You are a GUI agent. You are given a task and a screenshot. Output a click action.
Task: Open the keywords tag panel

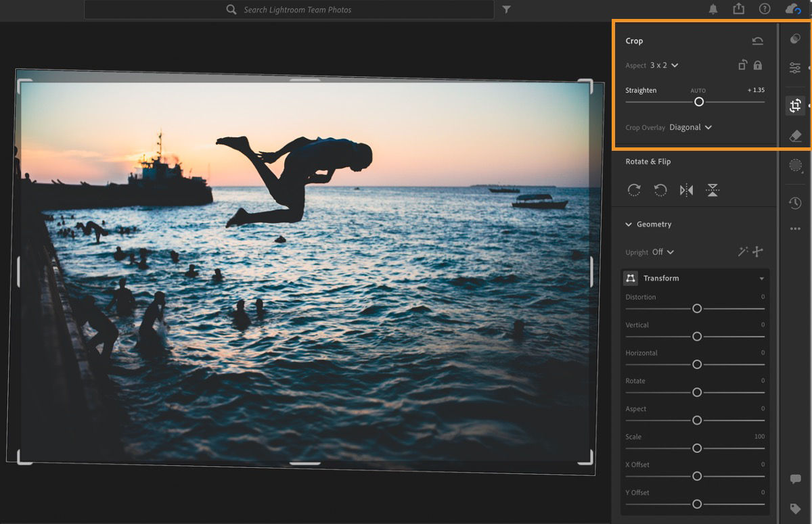coord(795,508)
